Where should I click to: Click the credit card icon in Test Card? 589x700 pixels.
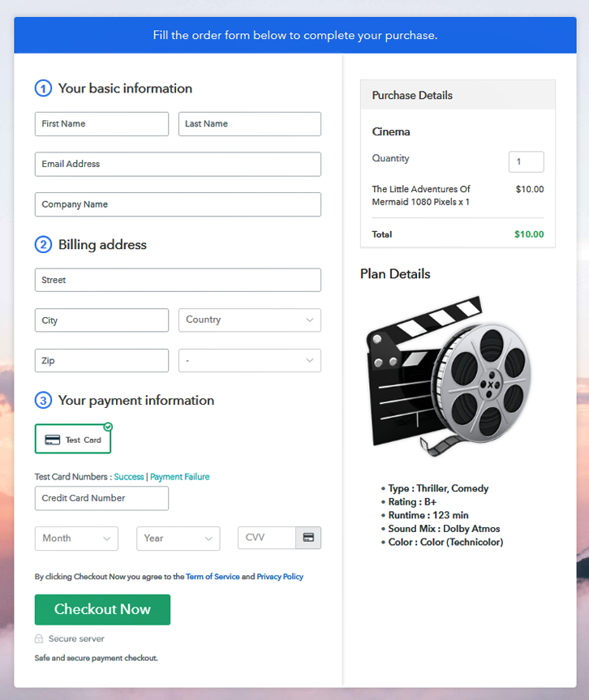[x=52, y=440]
